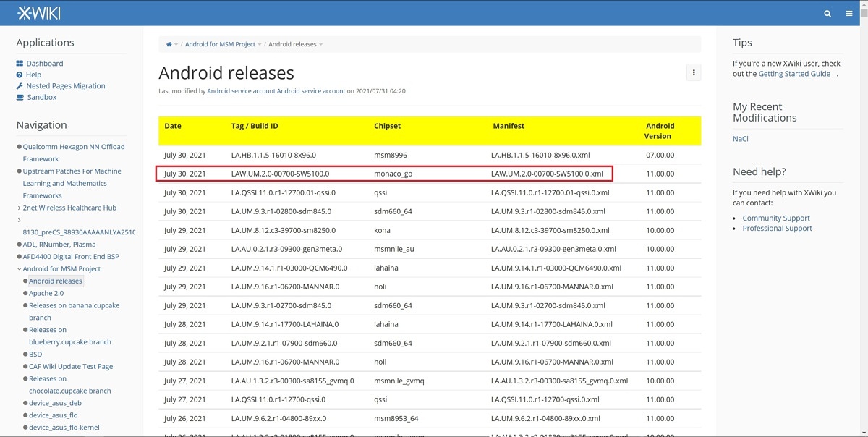868x437 pixels.
Task: Click the home icon in breadcrumb
Action: (x=169, y=44)
